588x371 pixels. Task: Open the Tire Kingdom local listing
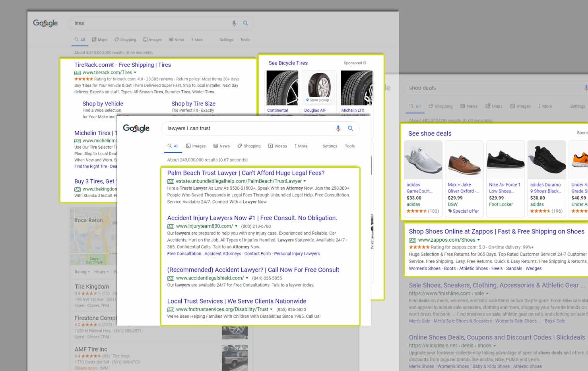point(92,287)
